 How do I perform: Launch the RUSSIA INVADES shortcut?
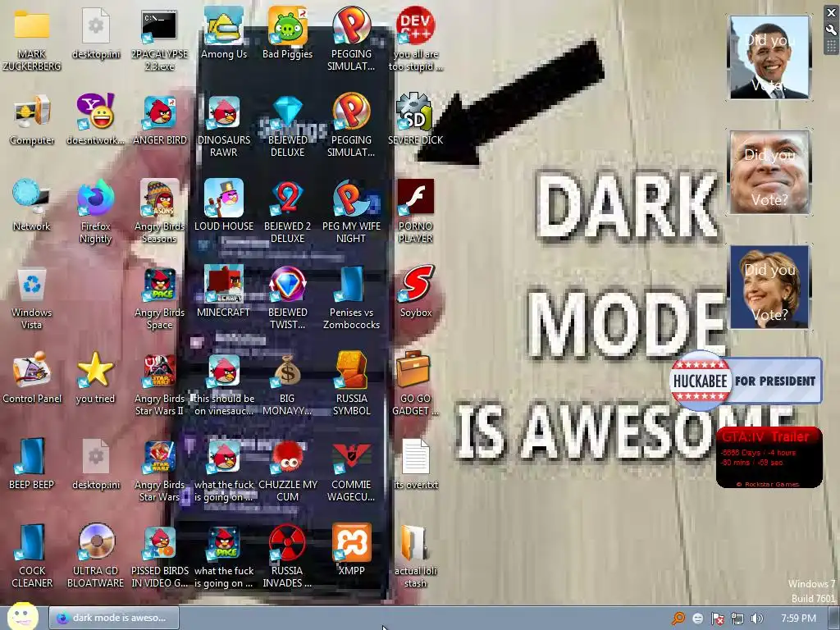(288, 557)
